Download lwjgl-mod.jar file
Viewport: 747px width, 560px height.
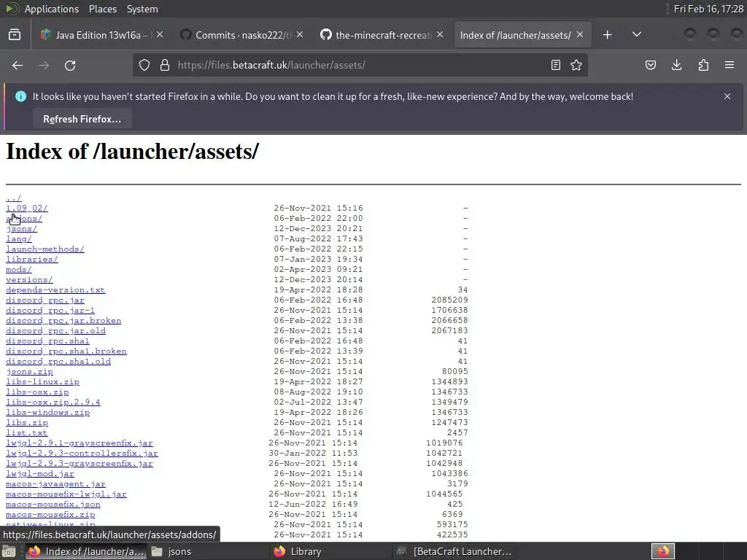point(40,474)
